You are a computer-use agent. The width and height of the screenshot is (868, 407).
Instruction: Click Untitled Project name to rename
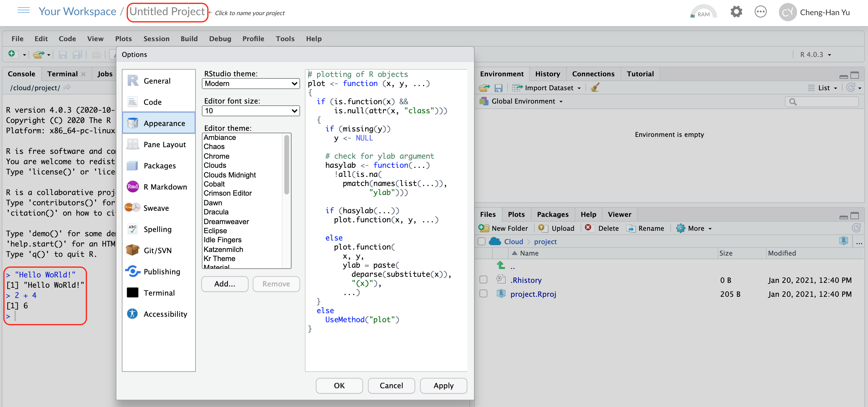167,12
